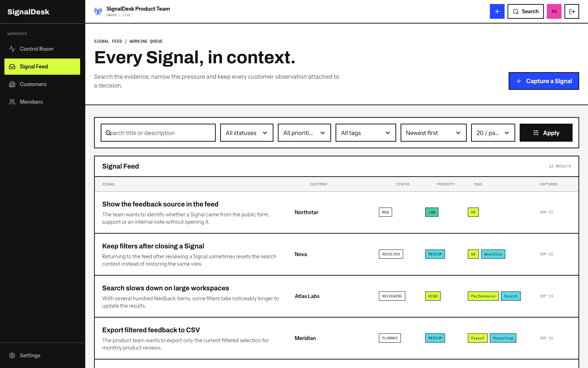
Task: Click the magnifier icon in filter search box
Action: click(x=108, y=133)
